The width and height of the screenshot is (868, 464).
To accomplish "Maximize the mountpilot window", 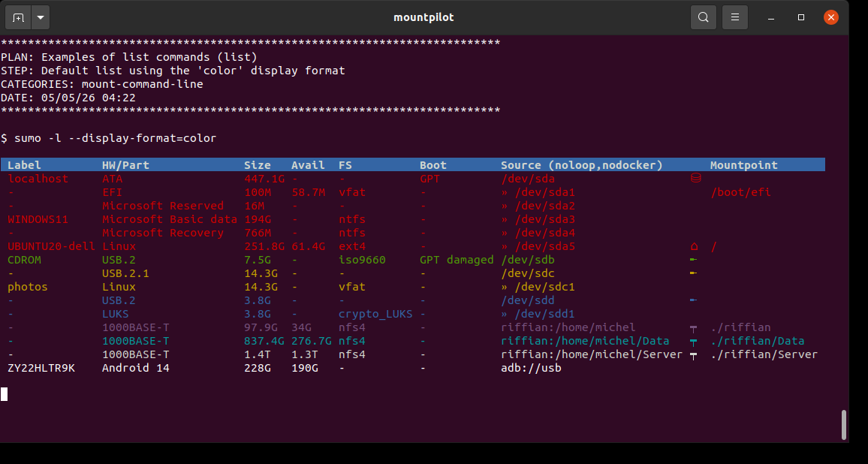I will pos(801,18).
